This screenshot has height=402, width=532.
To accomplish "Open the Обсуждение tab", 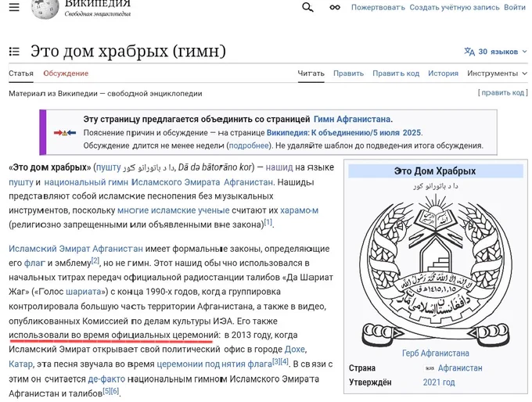I will pyautogui.click(x=66, y=74).
